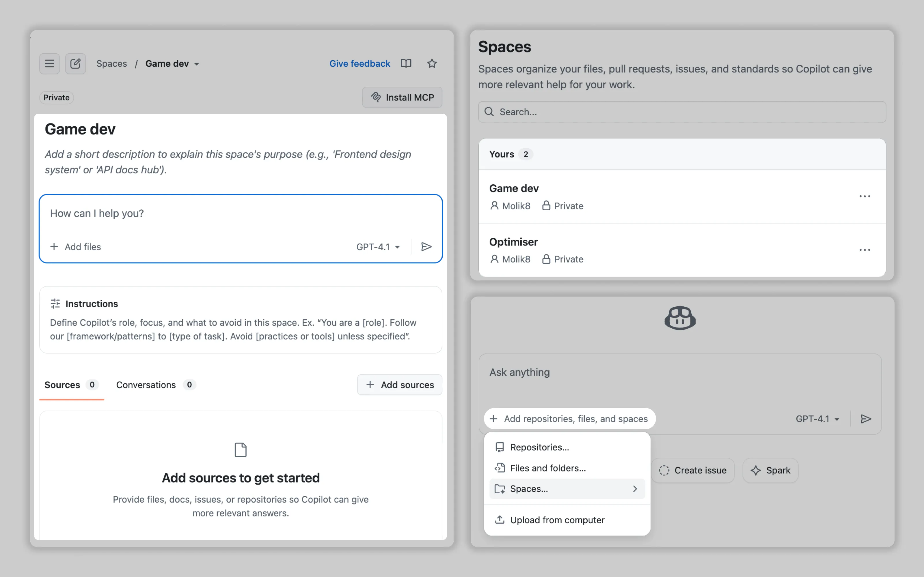Expand the Spaces... submenu
This screenshot has height=577, width=924.
pyautogui.click(x=567, y=489)
